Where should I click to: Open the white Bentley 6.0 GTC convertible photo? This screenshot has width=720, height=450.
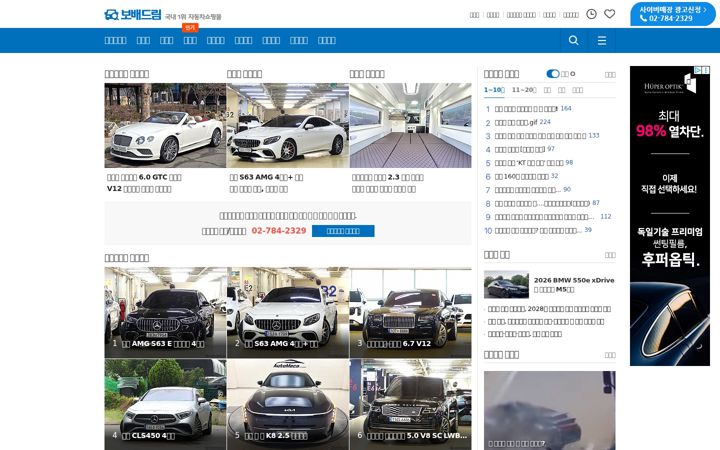(165, 125)
